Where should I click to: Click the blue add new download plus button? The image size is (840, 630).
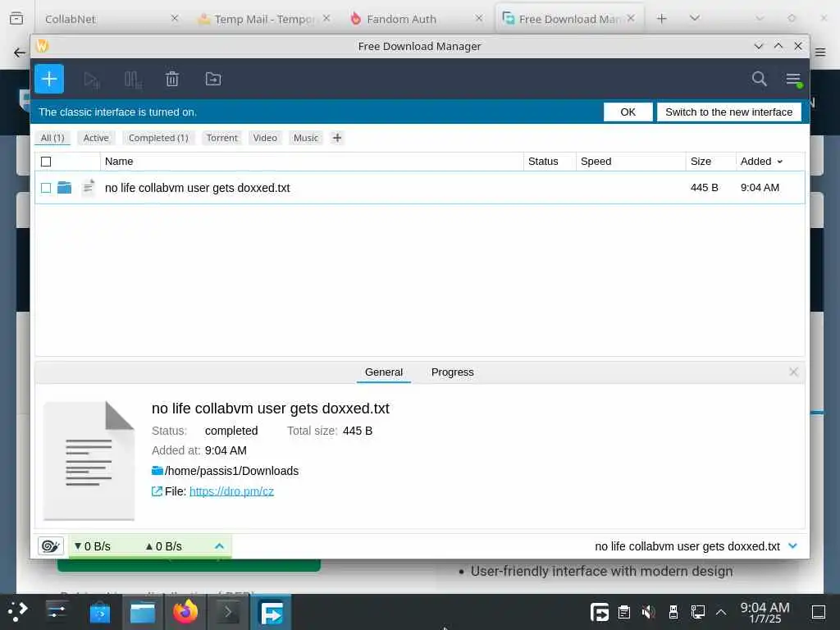click(49, 80)
